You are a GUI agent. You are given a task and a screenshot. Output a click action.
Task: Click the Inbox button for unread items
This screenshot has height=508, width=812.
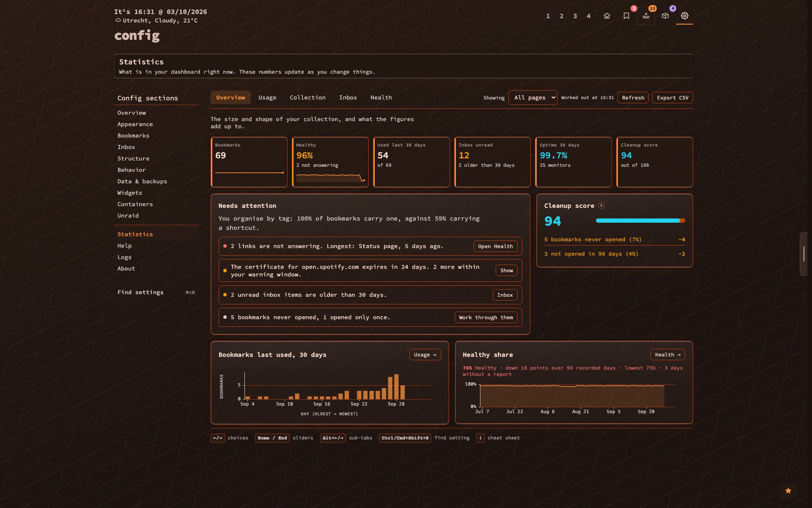tap(505, 295)
